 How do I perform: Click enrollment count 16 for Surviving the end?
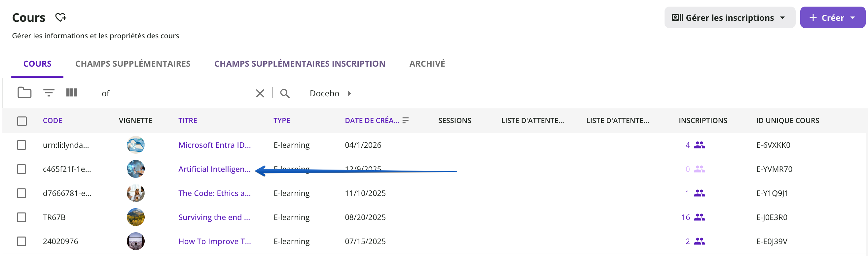[685, 217]
